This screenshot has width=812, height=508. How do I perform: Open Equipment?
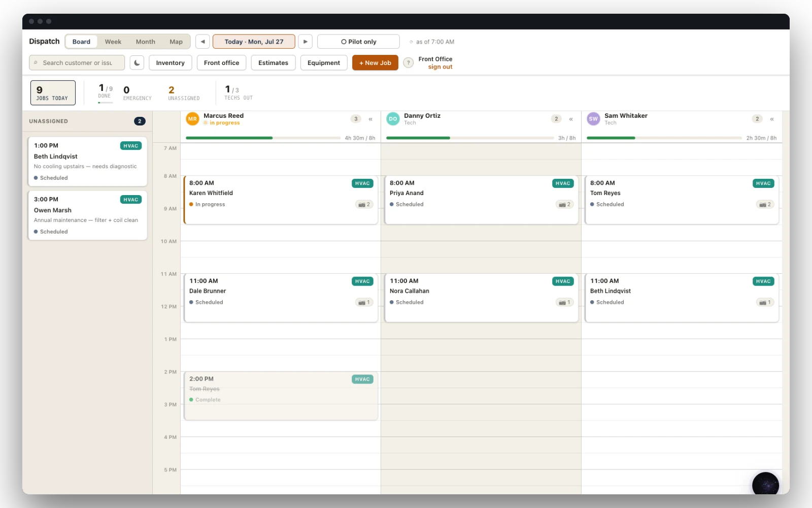pyautogui.click(x=324, y=62)
